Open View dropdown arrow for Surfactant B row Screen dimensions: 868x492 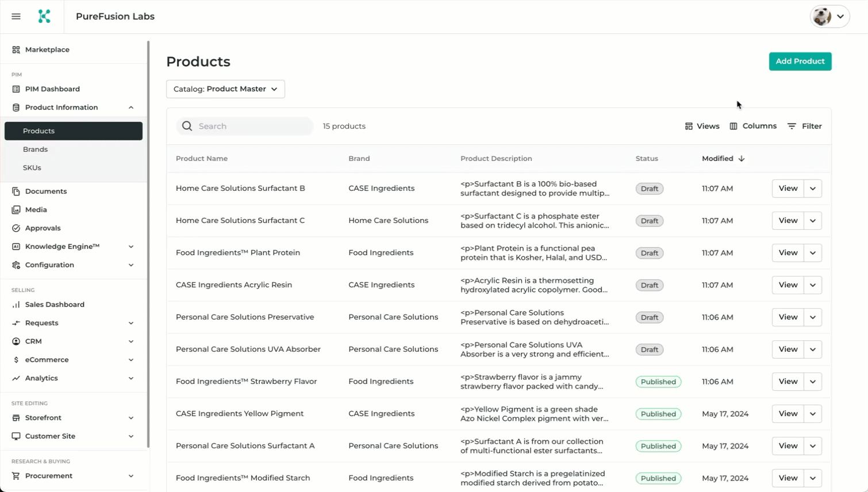tap(813, 189)
